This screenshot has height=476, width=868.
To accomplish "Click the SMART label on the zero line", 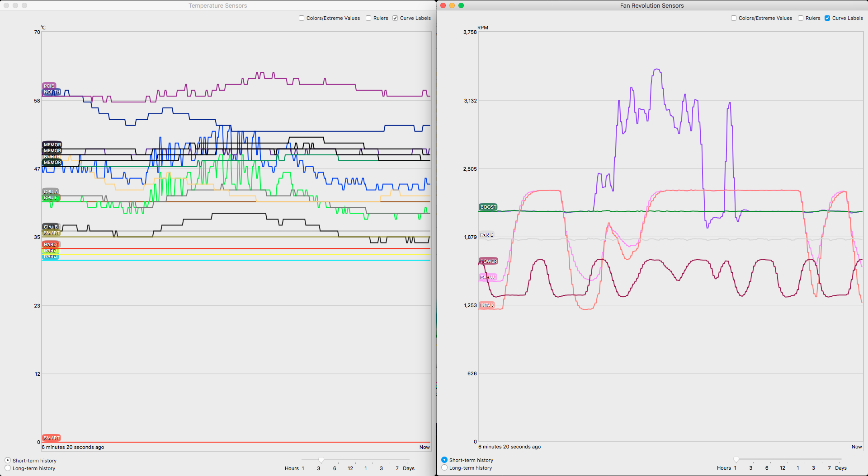I will click(51, 438).
